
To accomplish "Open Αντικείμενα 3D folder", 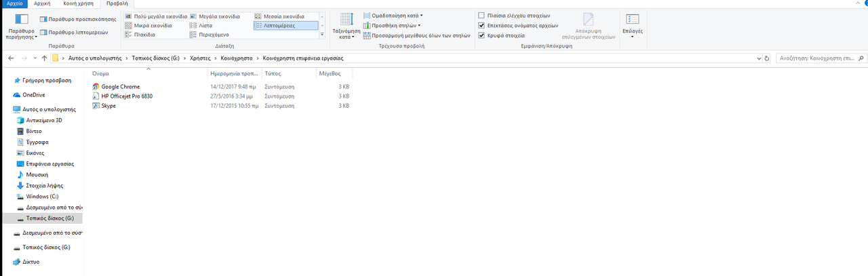I will pyautogui.click(x=39, y=120).
